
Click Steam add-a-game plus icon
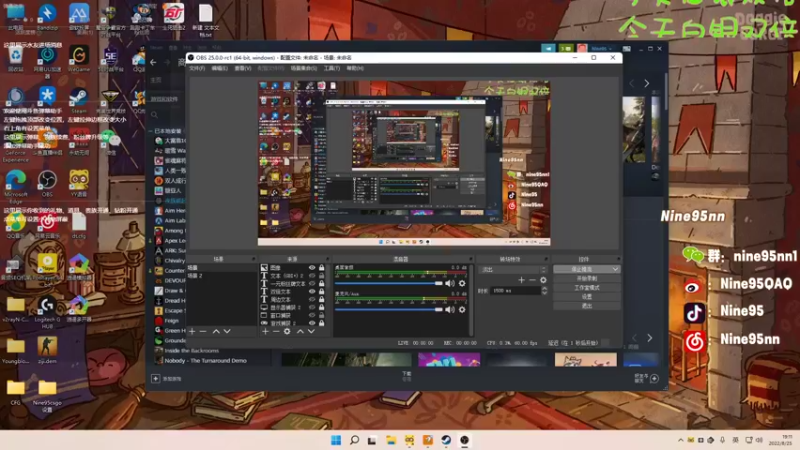tap(156, 379)
